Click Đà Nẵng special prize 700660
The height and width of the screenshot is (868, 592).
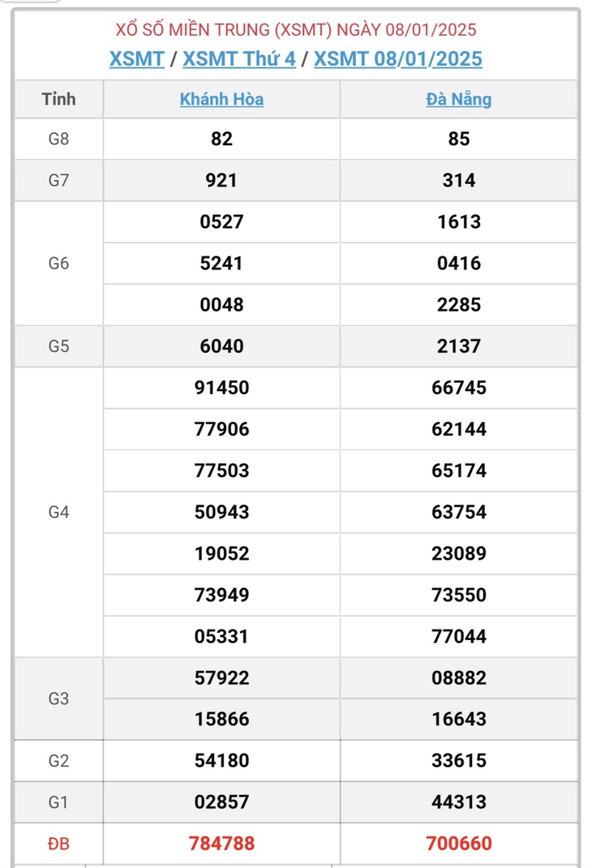(x=459, y=843)
